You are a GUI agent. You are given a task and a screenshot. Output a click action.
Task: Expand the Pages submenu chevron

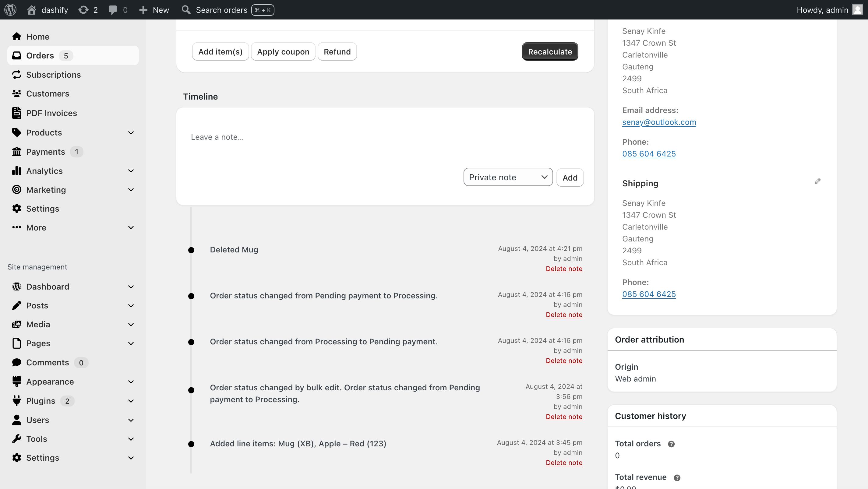click(131, 343)
